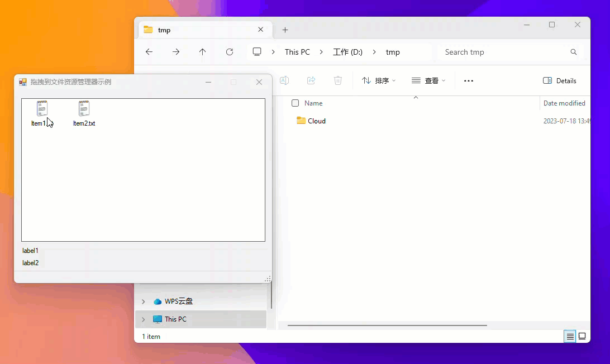
Task: Open the Details pane button
Action: click(x=560, y=80)
